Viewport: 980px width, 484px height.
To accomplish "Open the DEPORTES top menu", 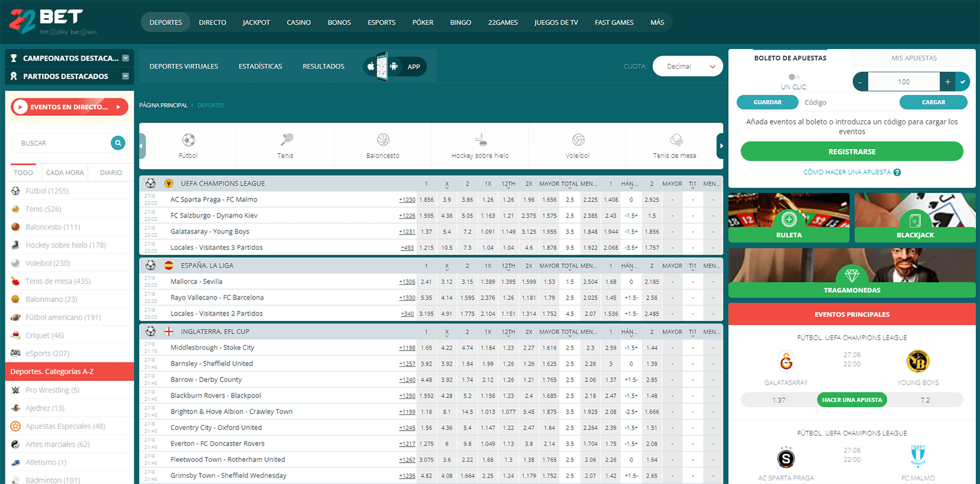I will click(166, 22).
